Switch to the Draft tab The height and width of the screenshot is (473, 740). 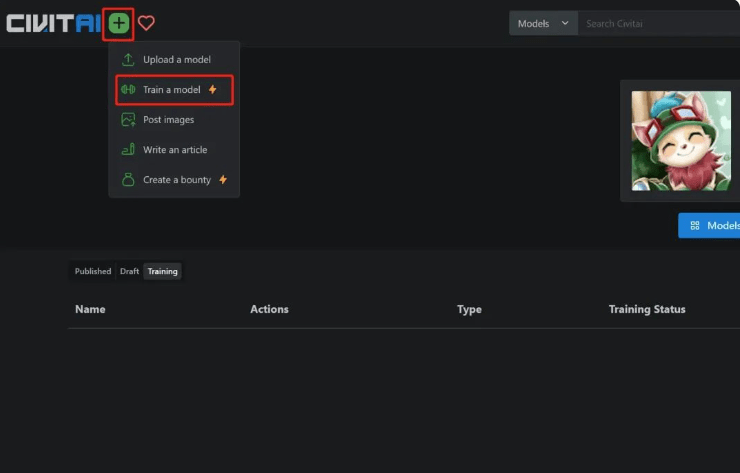(x=129, y=271)
